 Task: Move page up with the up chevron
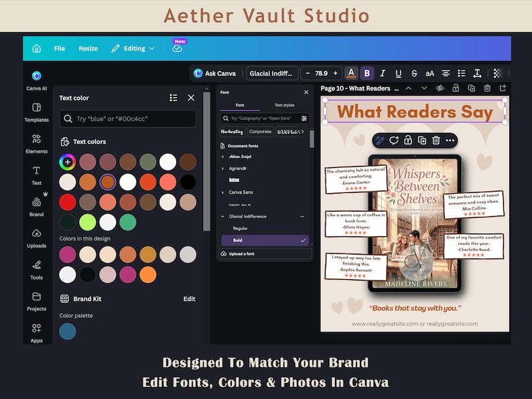[409, 88]
